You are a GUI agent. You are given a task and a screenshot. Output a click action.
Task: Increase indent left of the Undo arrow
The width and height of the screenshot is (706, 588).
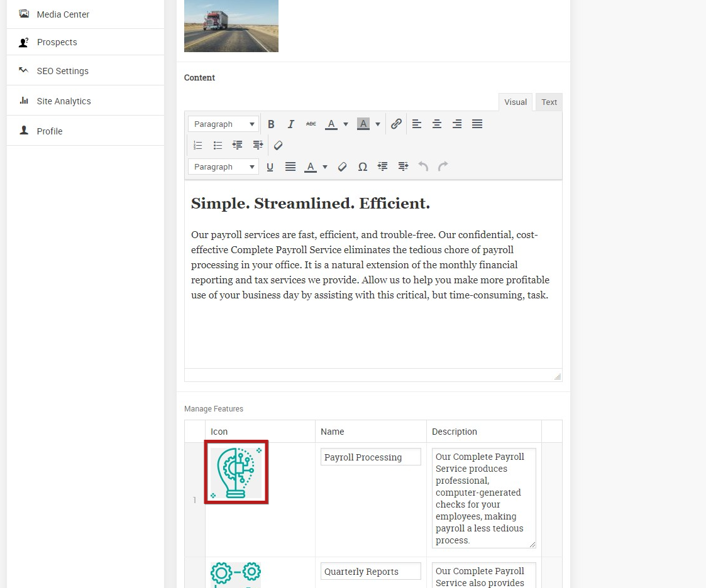(404, 167)
